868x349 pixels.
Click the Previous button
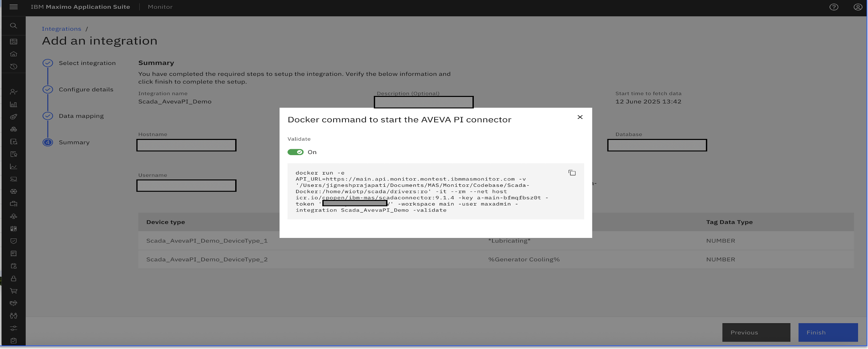click(756, 332)
